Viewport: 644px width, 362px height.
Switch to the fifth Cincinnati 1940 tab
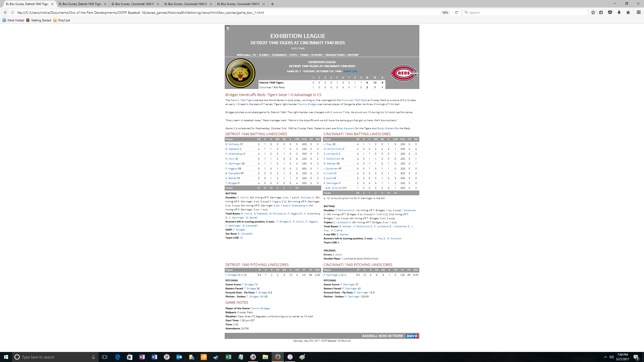238,4
